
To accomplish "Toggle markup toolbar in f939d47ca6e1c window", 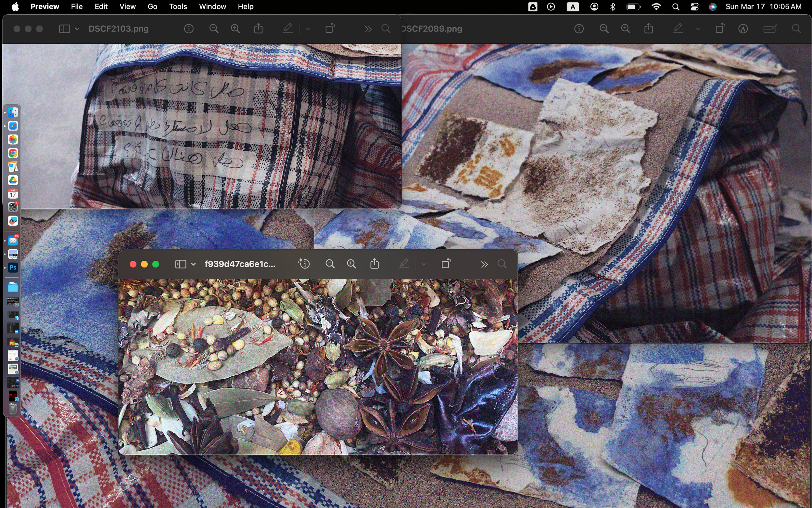I will (404, 264).
